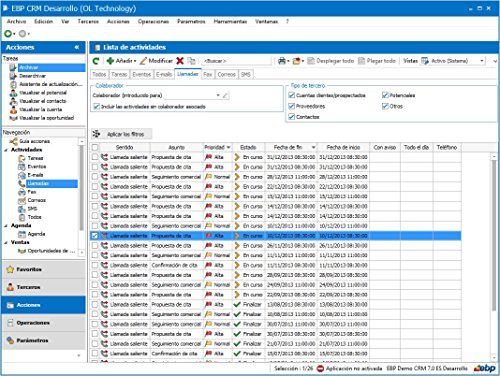Click the Desarchivar task icon
The width and height of the screenshot is (500, 376).
(13, 76)
